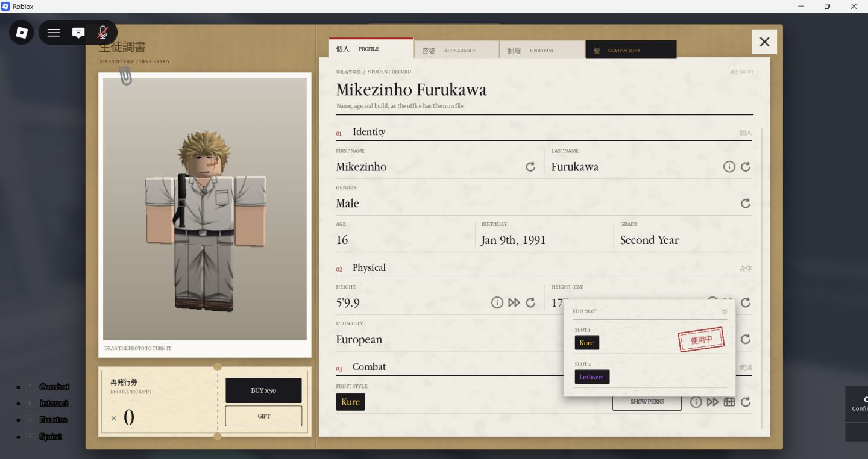Viewport: 868px width, 459px height.
Task: Reroll the Ethnicity field
Action: coord(746,339)
